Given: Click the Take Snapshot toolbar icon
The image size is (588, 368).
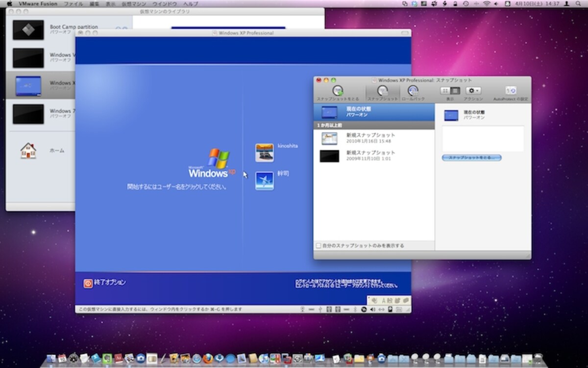Looking at the screenshot, I should click(338, 90).
